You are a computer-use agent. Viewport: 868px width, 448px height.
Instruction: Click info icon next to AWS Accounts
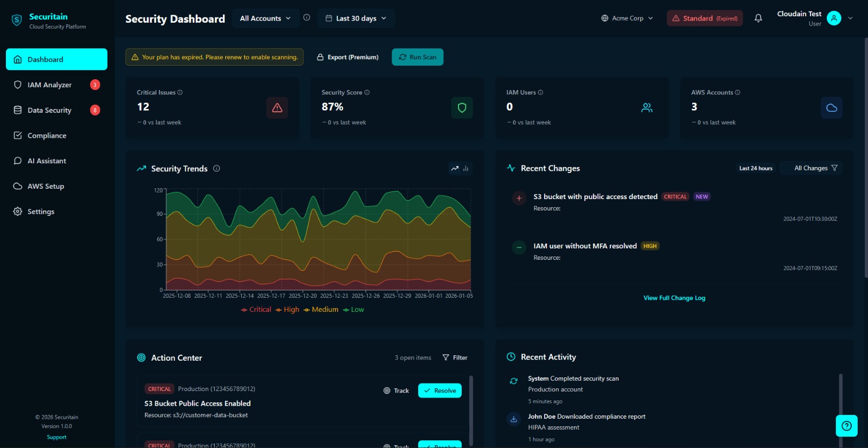[737, 92]
